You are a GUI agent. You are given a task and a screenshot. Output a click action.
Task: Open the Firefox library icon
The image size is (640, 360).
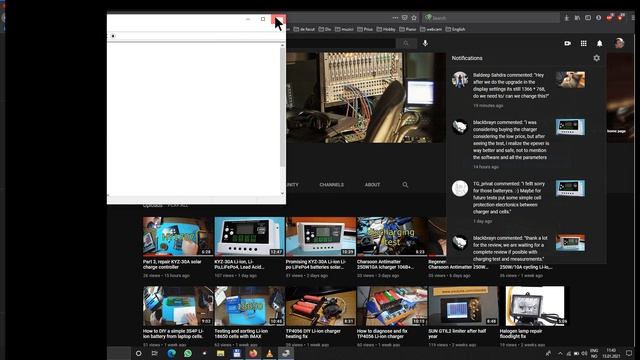pyautogui.click(x=577, y=18)
